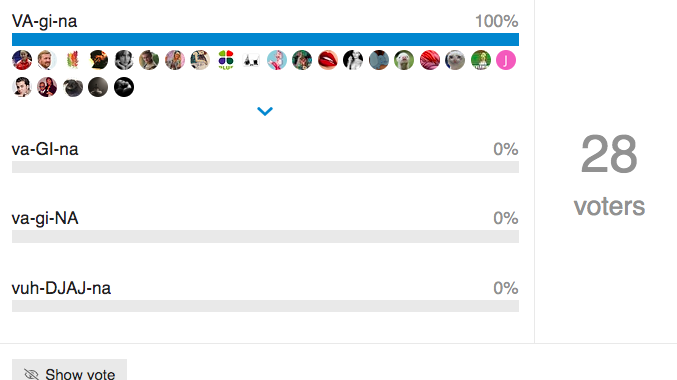Click the man in suit avatar, second row
The width and height of the screenshot is (677, 380).
(22, 87)
